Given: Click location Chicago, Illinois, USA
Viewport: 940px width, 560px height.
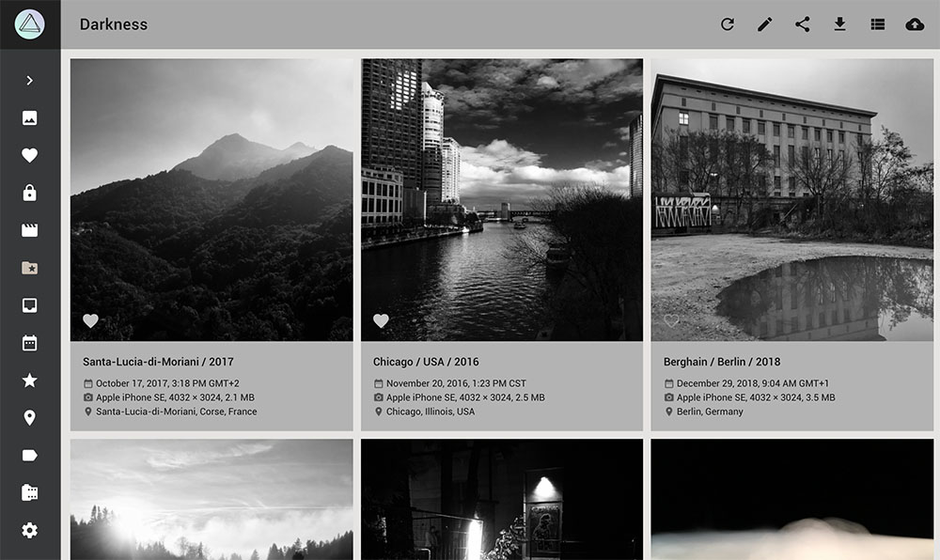Looking at the screenshot, I should 431,412.
